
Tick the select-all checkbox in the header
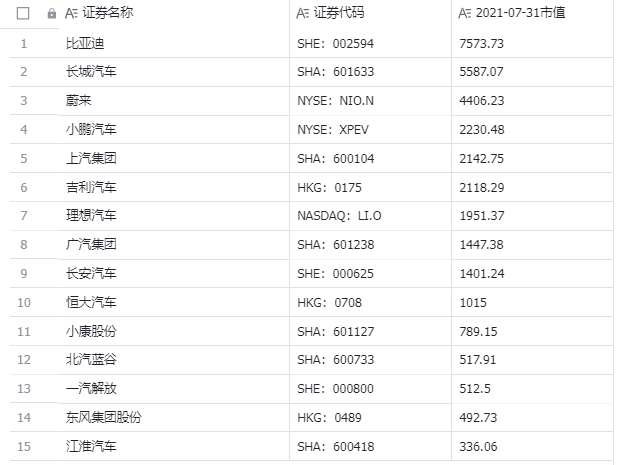click(x=24, y=14)
